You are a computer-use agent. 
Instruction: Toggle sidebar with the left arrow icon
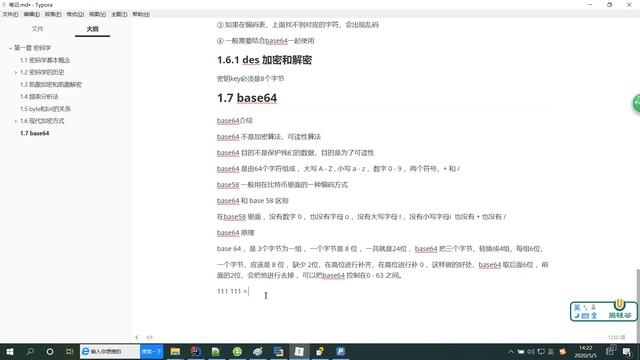(137, 337)
